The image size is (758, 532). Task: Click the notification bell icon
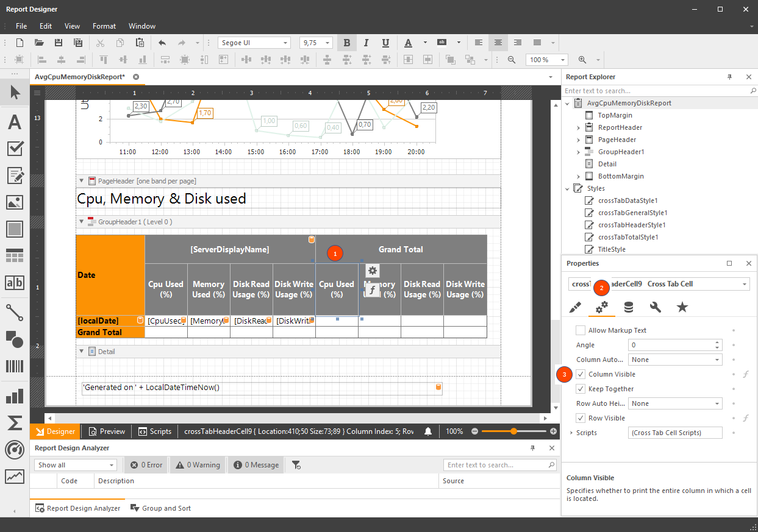(428, 431)
